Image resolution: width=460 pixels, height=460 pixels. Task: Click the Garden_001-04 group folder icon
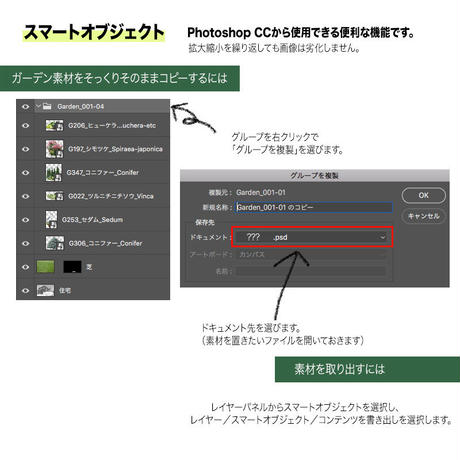click(47, 106)
